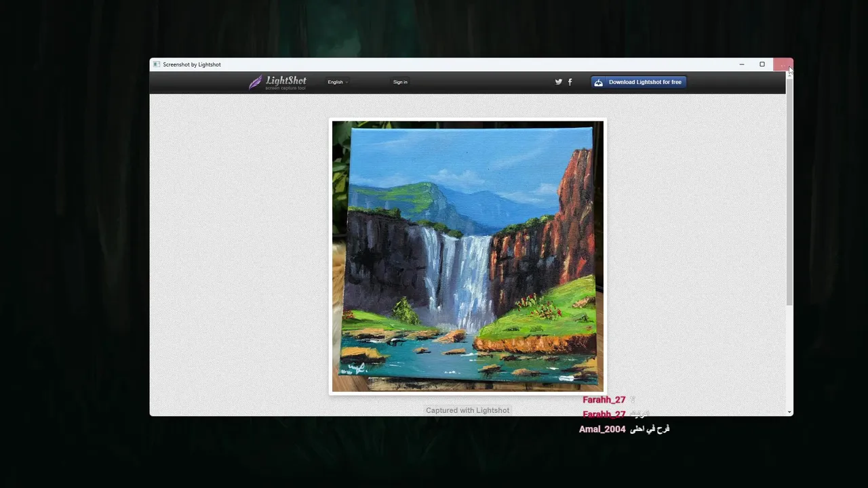This screenshot has height=488, width=868.
Task: Open the English language dropdown
Action: (x=338, y=82)
